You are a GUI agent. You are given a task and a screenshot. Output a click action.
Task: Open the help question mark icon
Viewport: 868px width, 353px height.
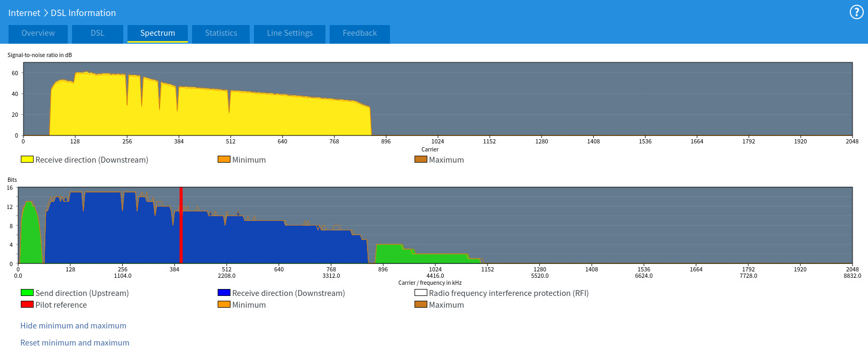point(856,12)
